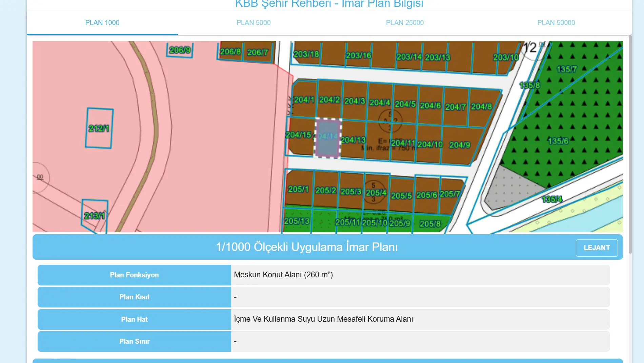The height and width of the screenshot is (363, 644).
Task: Click parcel 203/10 on the map
Action: [506, 57]
